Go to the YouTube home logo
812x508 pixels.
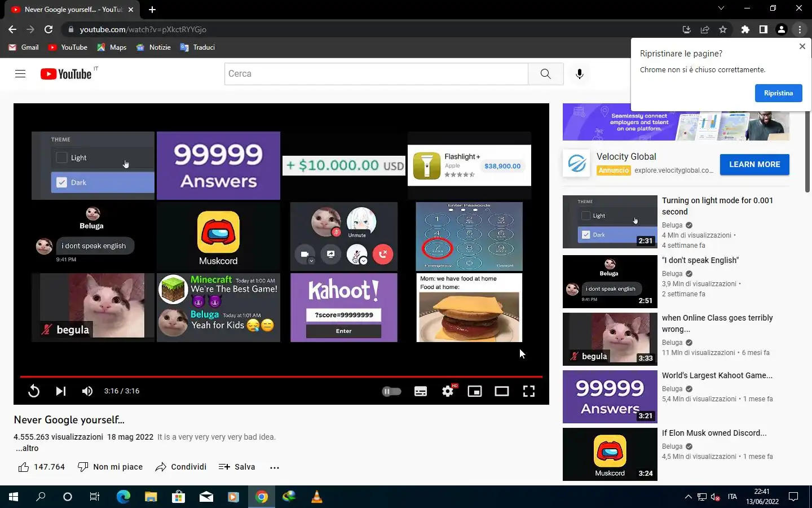(66, 74)
